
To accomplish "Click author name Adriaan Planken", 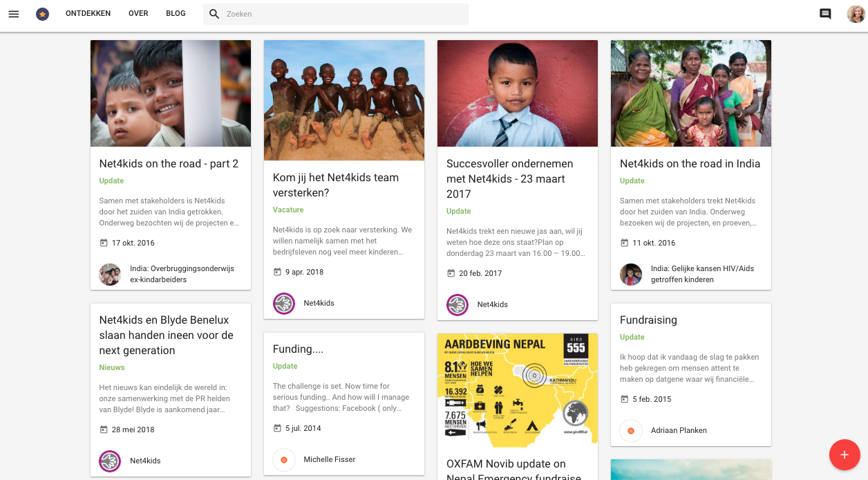I will (679, 430).
